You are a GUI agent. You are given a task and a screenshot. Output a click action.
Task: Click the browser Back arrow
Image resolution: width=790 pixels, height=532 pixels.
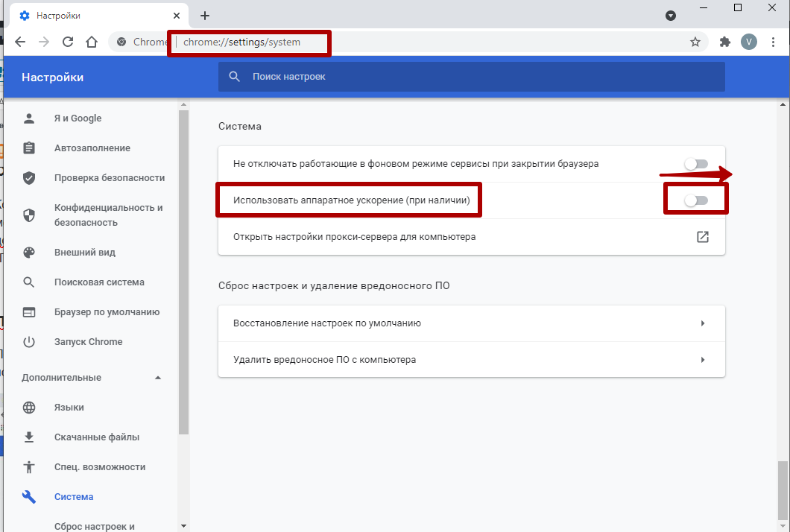(x=20, y=42)
